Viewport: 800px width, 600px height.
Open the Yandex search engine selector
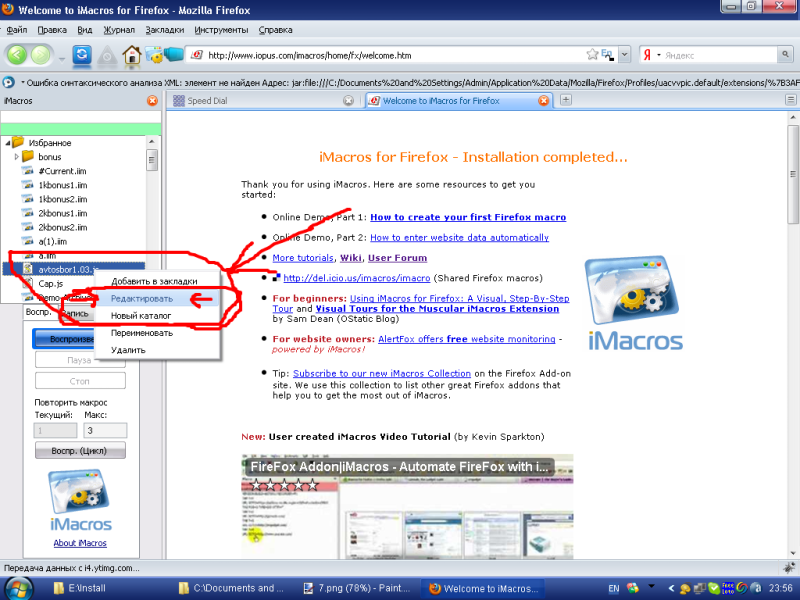coord(651,55)
